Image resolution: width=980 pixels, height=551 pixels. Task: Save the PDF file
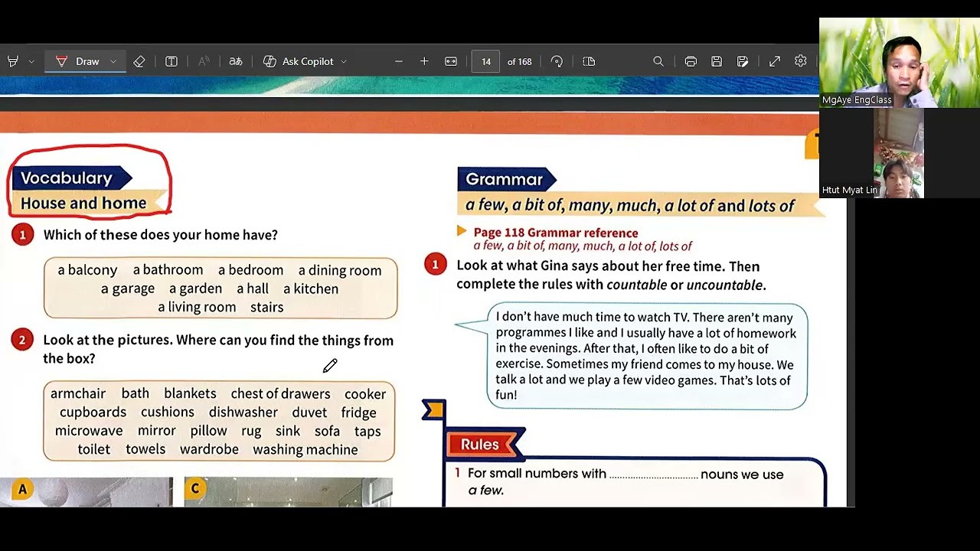pos(717,61)
